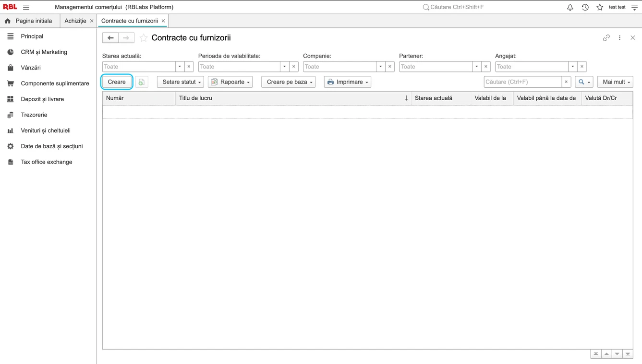The height and width of the screenshot is (364, 642).
Task: Open the hamburger menu beside RBL logo
Action: (x=26, y=7)
